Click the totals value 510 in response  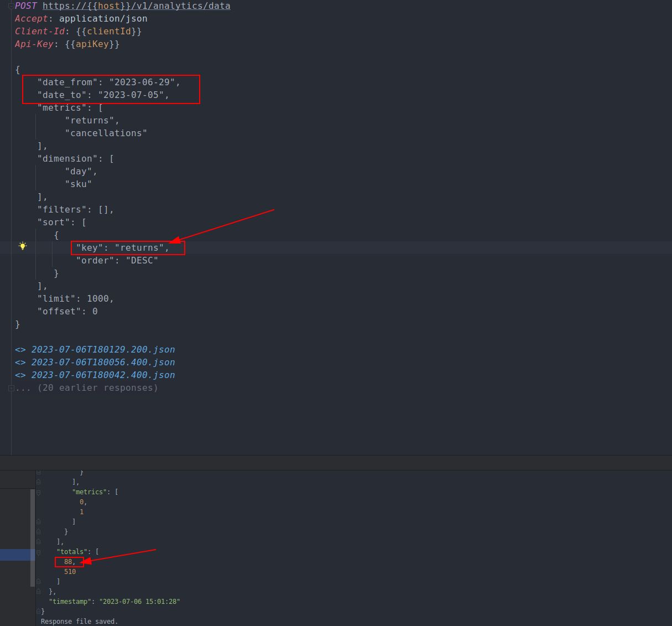click(x=70, y=572)
